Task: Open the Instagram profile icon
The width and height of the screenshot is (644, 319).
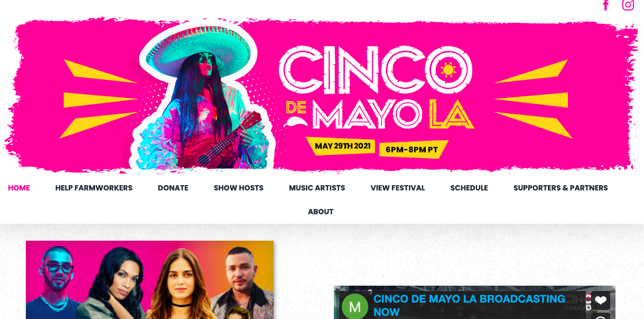Action: (628, 5)
